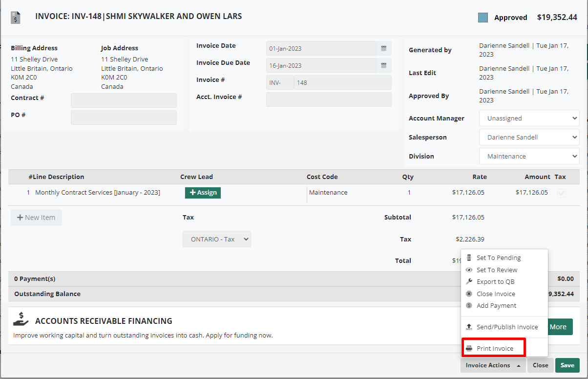Click the invoice number field showing 148

(x=342, y=82)
